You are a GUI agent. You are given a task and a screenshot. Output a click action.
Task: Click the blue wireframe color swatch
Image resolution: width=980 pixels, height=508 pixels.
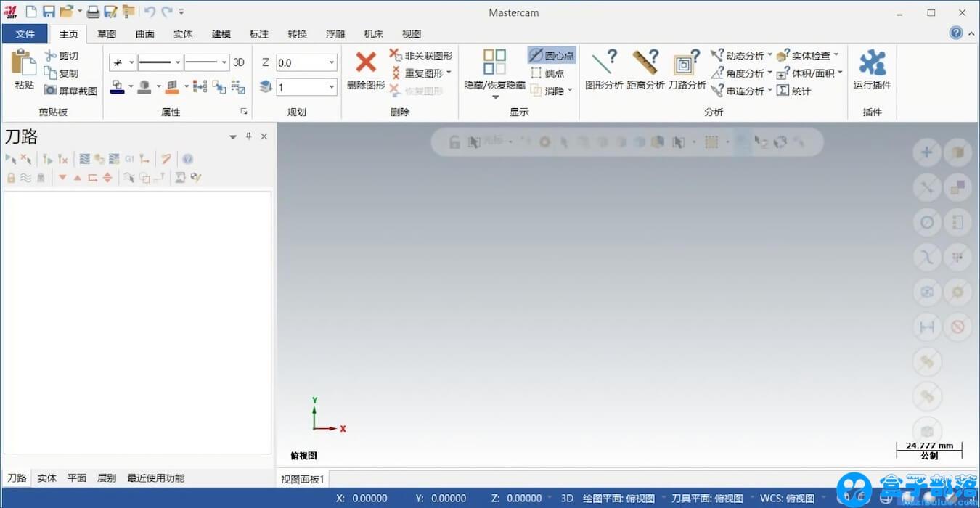pyautogui.click(x=118, y=87)
